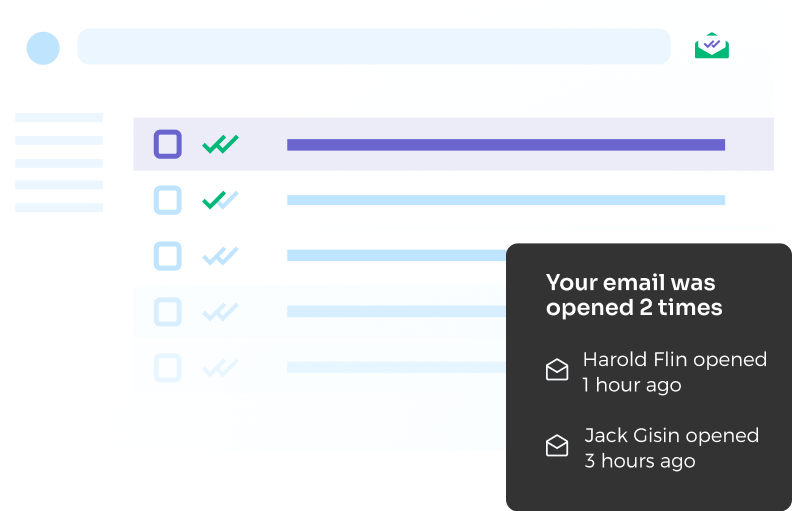Click the top search bar field
The width and height of the screenshot is (792, 511).
(x=373, y=46)
